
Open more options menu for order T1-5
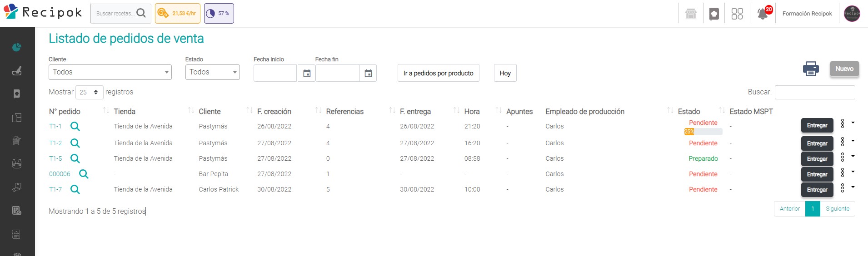click(847, 157)
